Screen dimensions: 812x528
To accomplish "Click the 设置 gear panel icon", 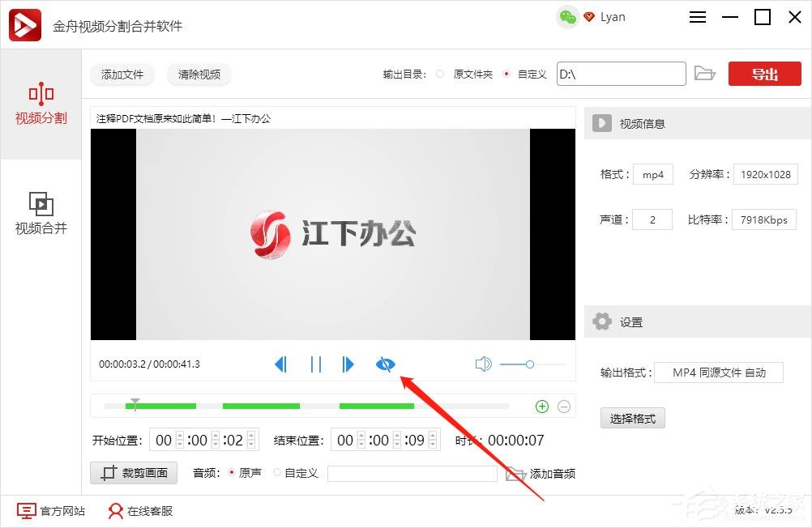I will pyautogui.click(x=602, y=321).
